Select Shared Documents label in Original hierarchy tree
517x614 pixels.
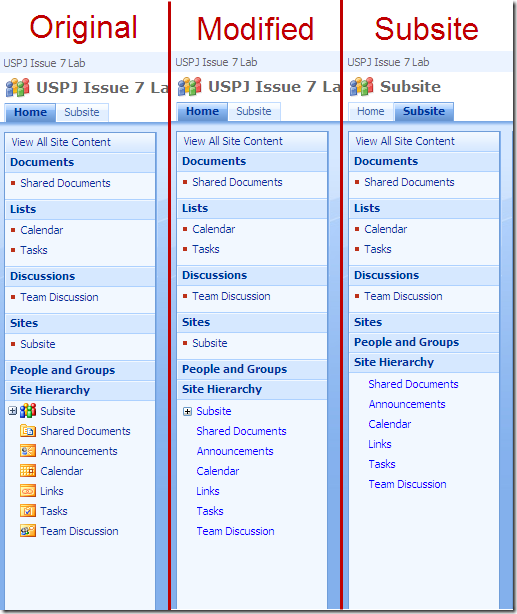pyautogui.click(x=85, y=431)
